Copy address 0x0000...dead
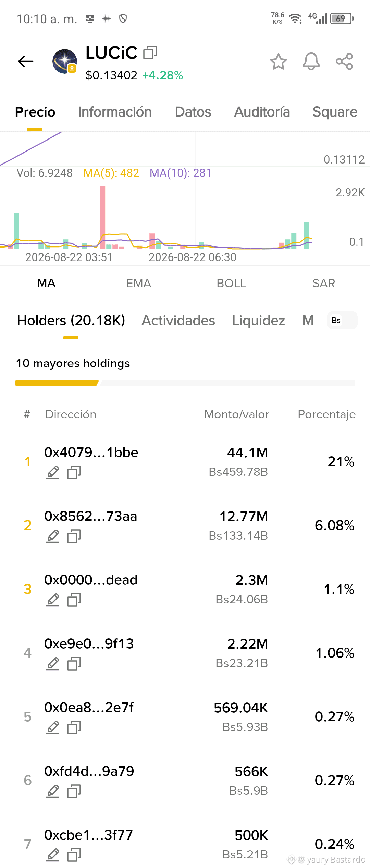The image size is (370, 868). (74, 600)
